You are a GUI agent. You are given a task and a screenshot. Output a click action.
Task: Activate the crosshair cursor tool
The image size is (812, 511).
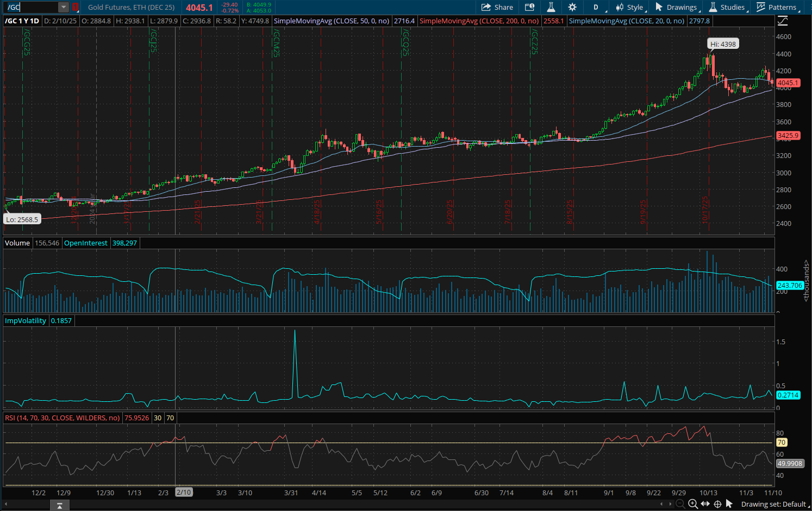717,504
